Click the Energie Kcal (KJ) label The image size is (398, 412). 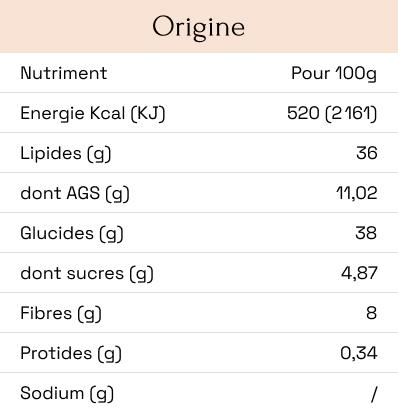point(93,113)
